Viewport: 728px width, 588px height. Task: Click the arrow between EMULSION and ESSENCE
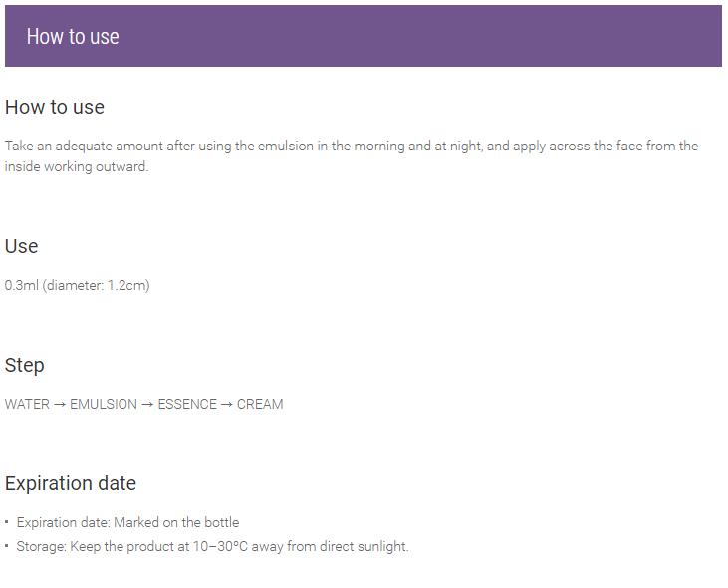147,404
